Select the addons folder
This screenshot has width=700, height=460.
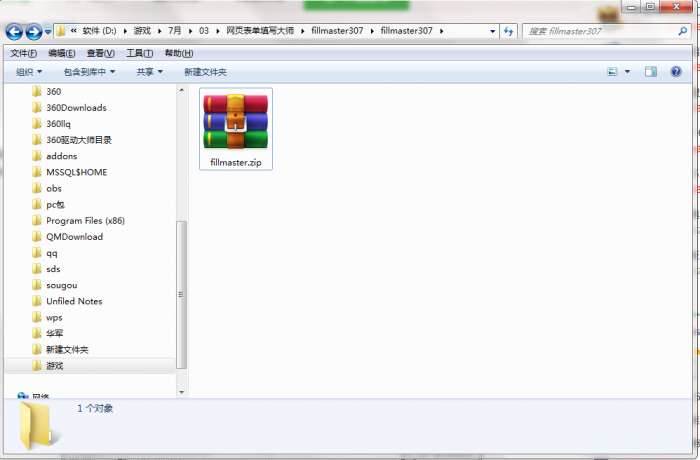(62, 156)
